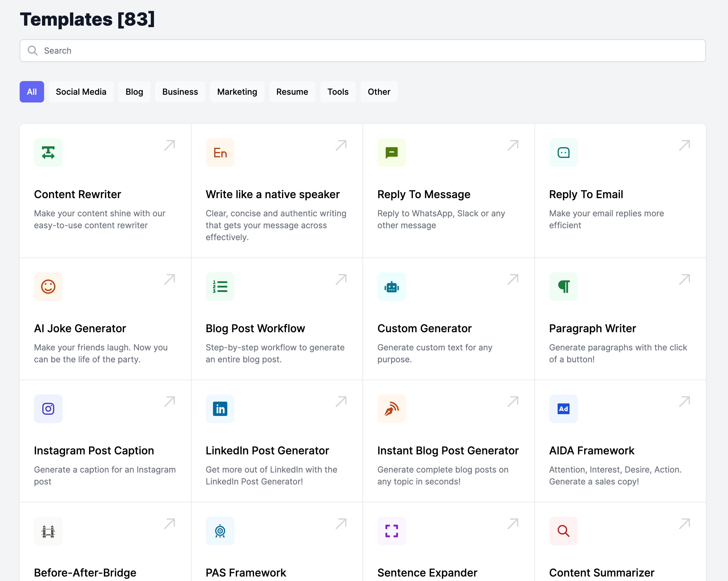Select the Marketing category tab
The width and height of the screenshot is (728, 581).
click(x=237, y=92)
